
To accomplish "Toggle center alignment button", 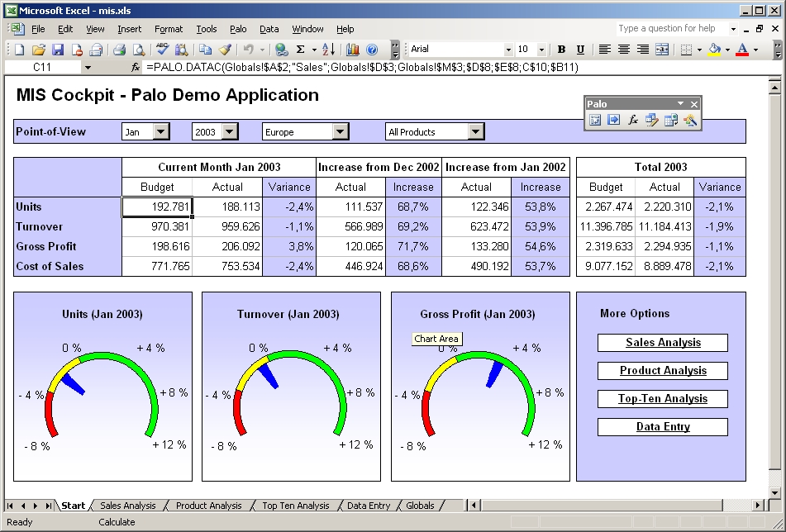I will 624,50.
